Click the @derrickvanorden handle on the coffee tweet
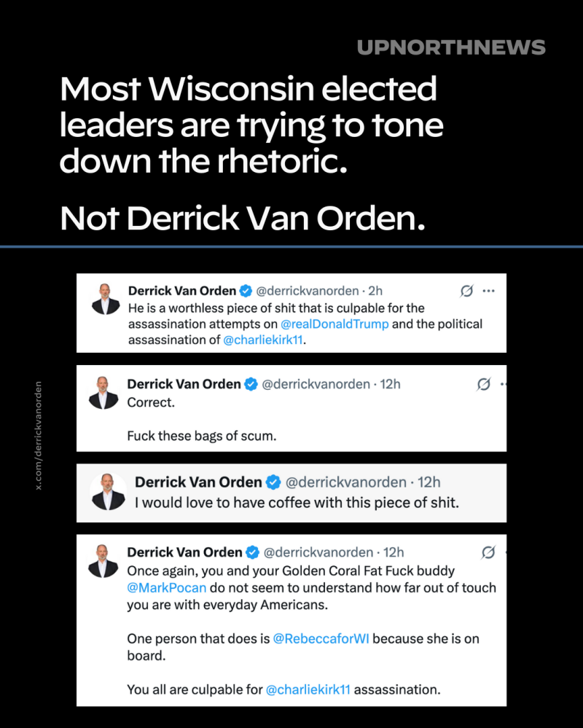The width and height of the screenshot is (583, 728). [345, 482]
